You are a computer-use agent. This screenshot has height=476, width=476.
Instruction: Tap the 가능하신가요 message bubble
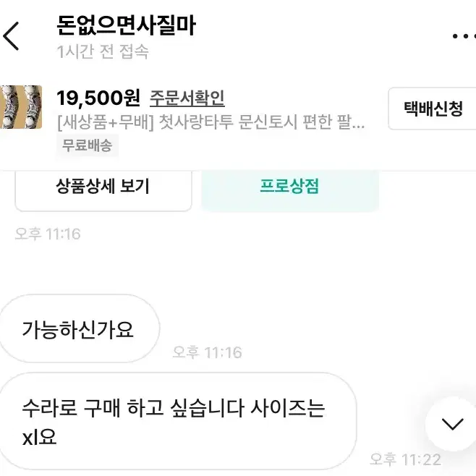tap(80, 328)
